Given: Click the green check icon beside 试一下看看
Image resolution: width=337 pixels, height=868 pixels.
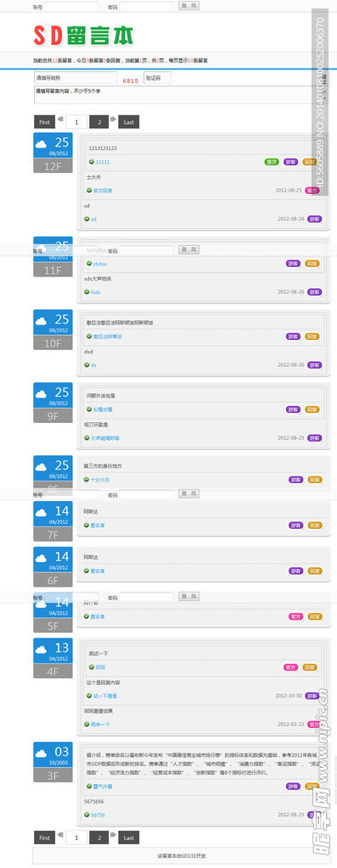Looking at the screenshot, I should pyautogui.click(x=88, y=695).
